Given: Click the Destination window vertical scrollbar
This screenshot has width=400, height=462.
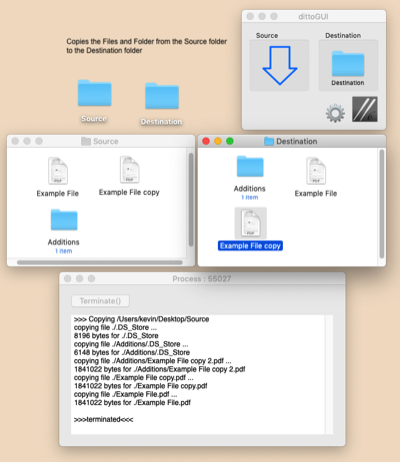Looking at the screenshot, I should (x=382, y=204).
